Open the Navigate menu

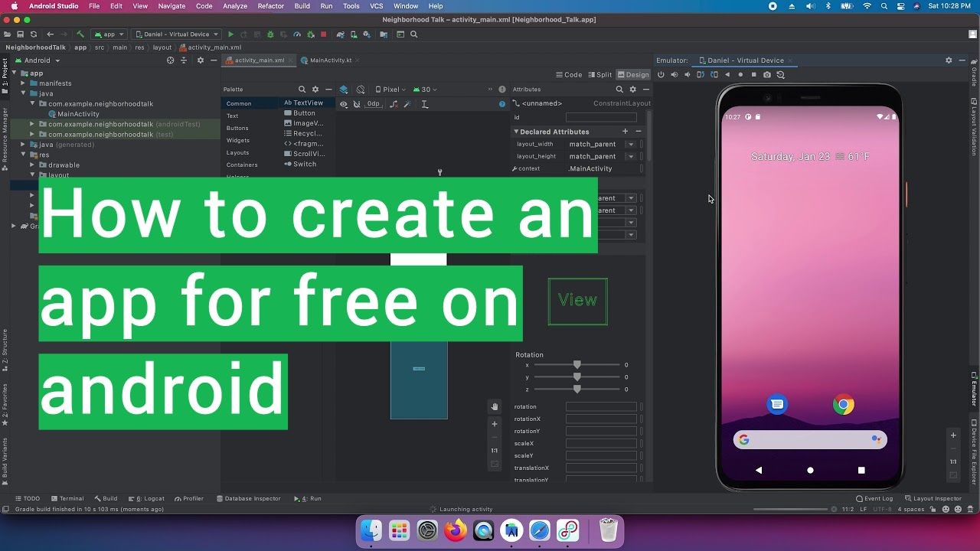[171, 6]
